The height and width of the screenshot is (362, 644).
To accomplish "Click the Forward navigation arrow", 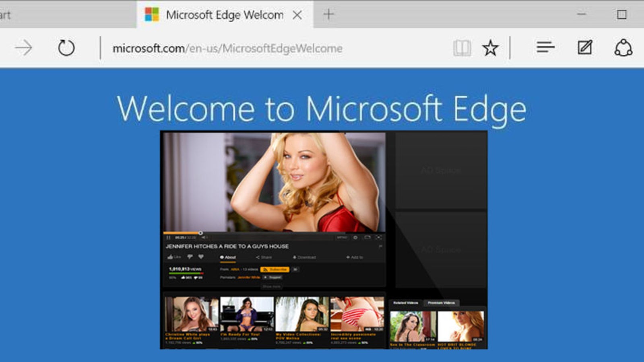I will pyautogui.click(x=23, y=48).
